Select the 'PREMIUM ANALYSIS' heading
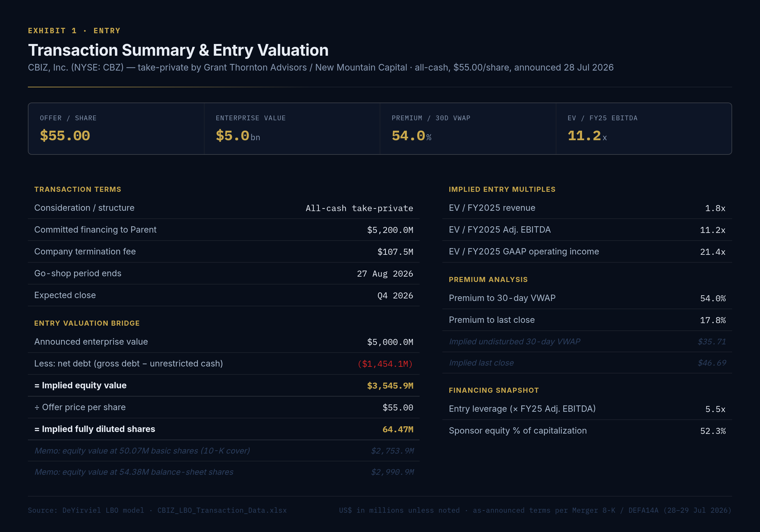The image size is (760, 532). pyautogui.click(x=488, y=279)
